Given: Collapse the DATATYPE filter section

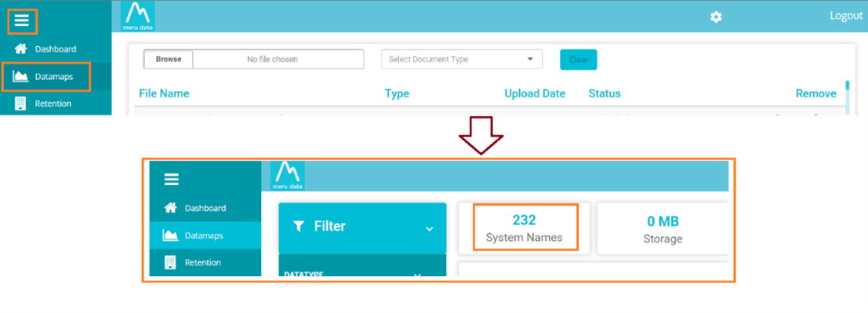Looking at the screenshot, I should (418, 275).
